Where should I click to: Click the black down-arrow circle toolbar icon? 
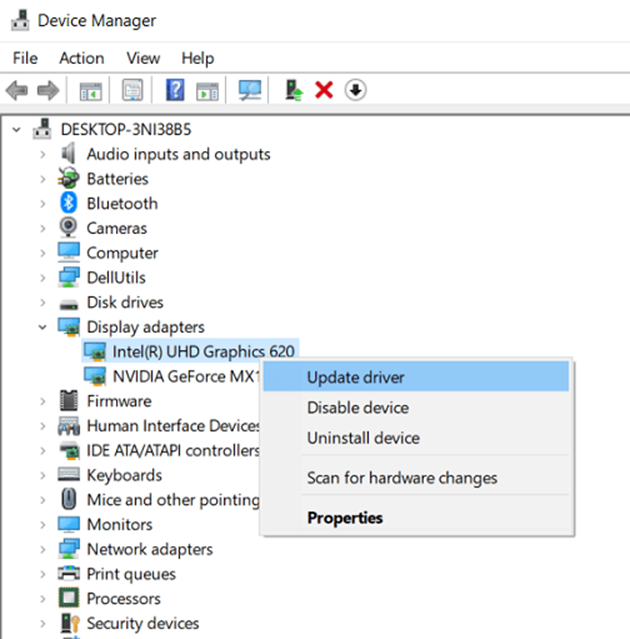tap(355, 90)
